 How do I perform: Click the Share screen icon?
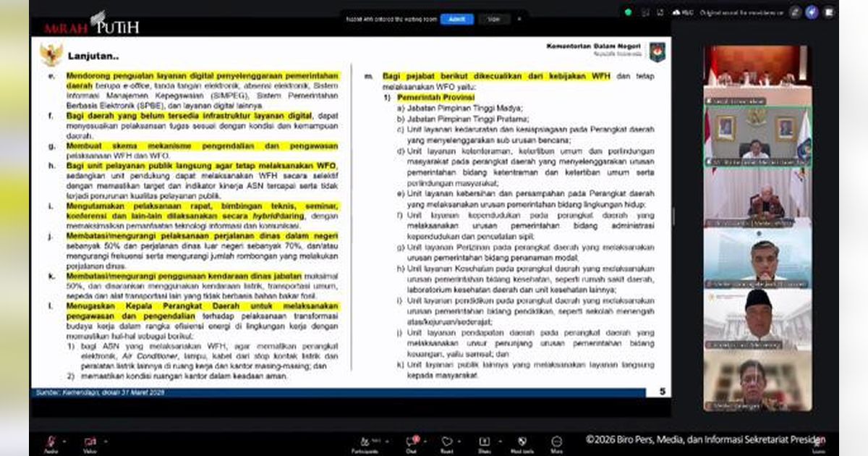click(x=484, y=441)
